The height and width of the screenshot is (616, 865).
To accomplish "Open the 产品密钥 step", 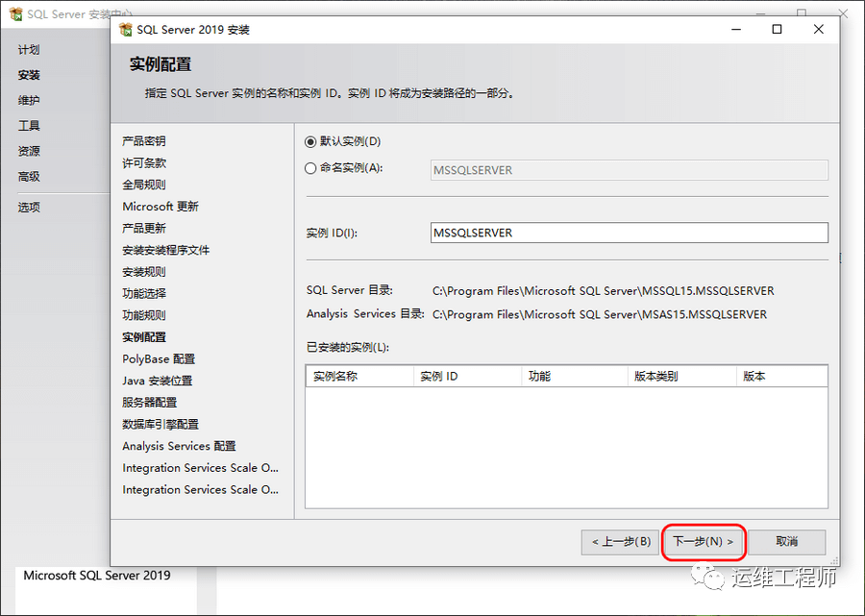I will 144,141.
